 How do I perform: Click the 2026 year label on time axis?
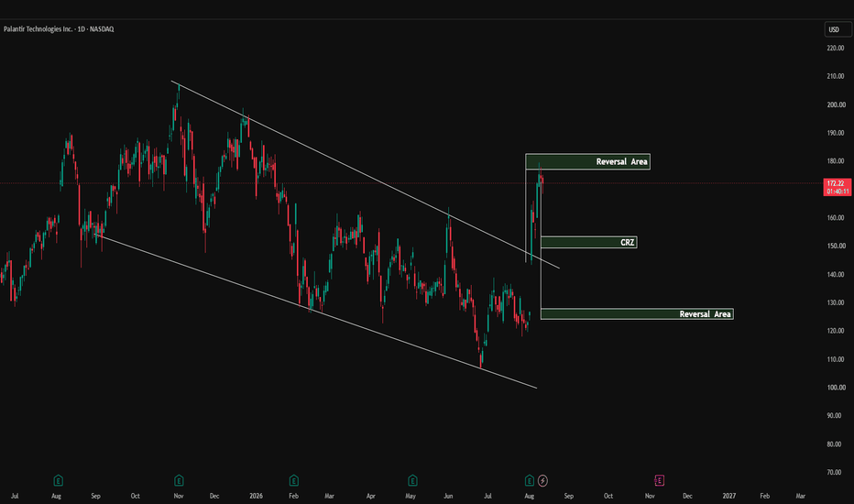256,496
